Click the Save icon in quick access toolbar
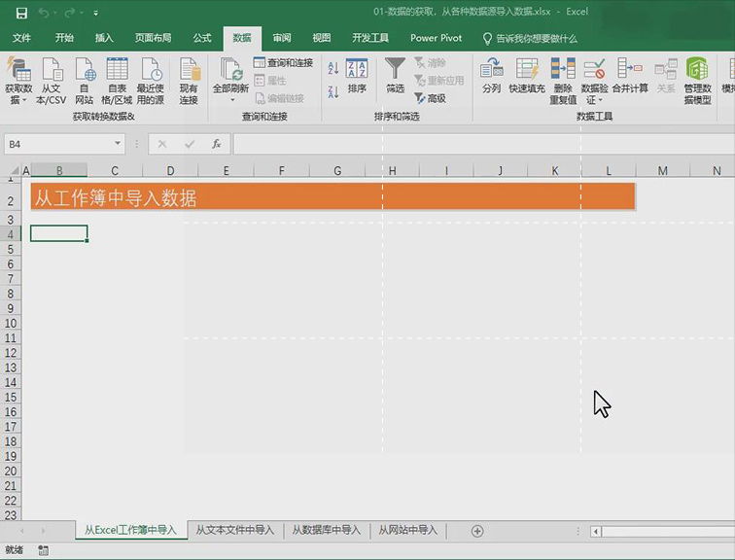The image size is (735, 560). [21, 13]
